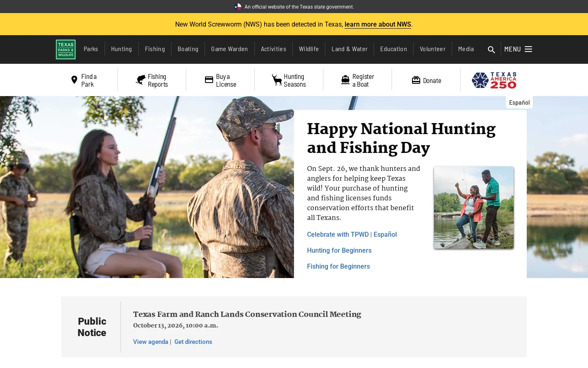Open Hunting for Beginners link
The height and width of the screenshot is (368, 588).
pos(339,250)
